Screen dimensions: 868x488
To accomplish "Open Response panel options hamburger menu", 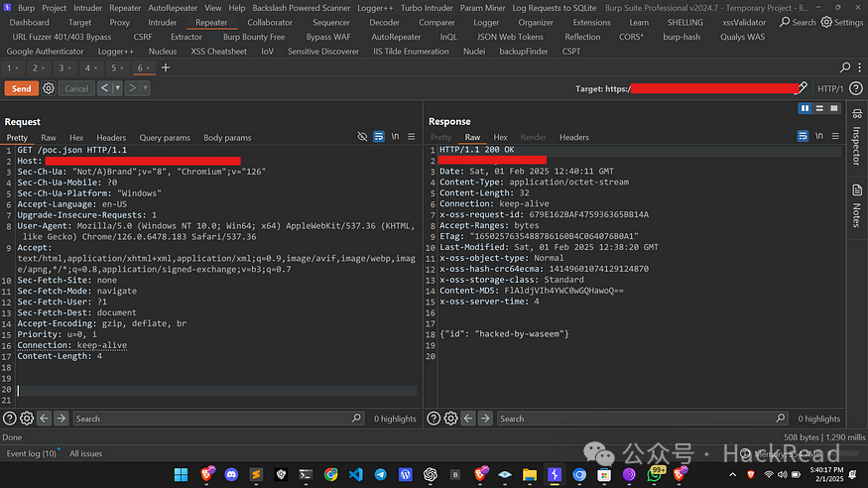I will 835,136.
